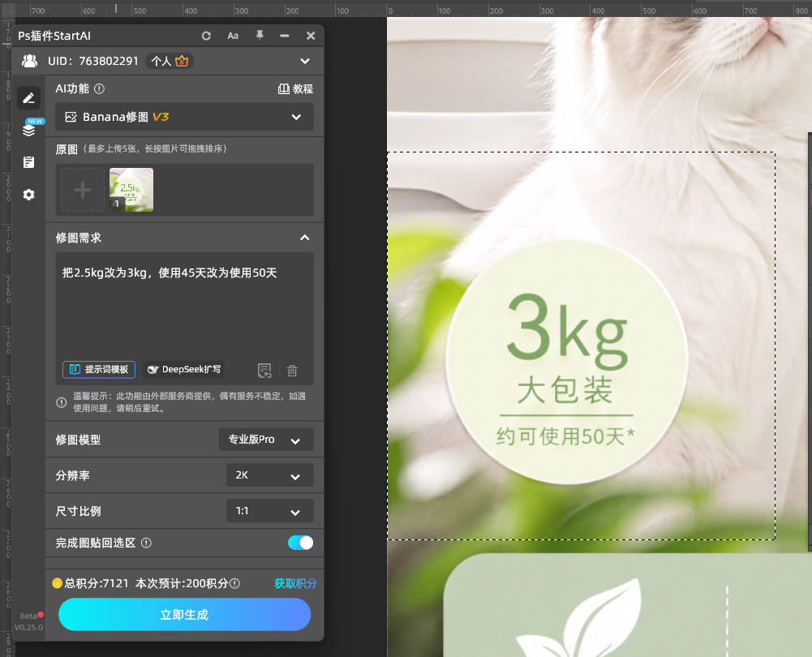This screenshot has width=812, height=657.
Task: Click the 尺寸比例 label
Action: [78, 512]
